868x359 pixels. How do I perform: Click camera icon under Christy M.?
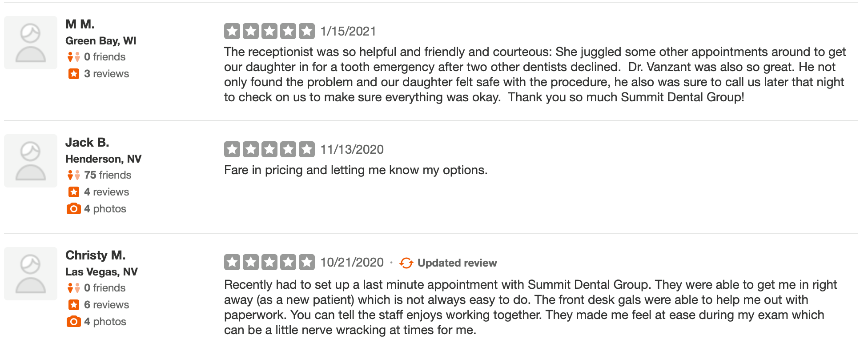(74, 322)
